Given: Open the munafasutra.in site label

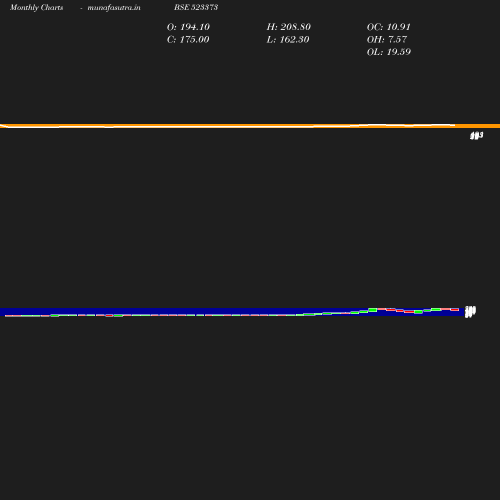Looking at the screenshot, I should pos(114,7).
